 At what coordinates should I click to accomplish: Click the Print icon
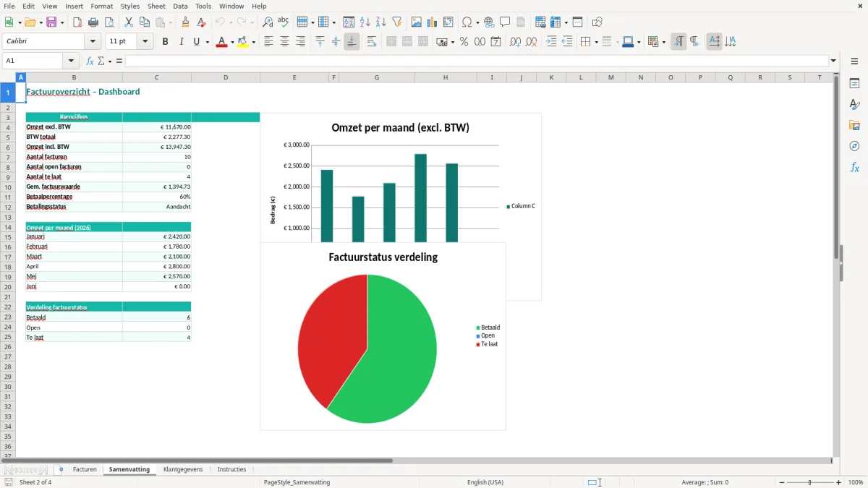[x=93, y=22]
